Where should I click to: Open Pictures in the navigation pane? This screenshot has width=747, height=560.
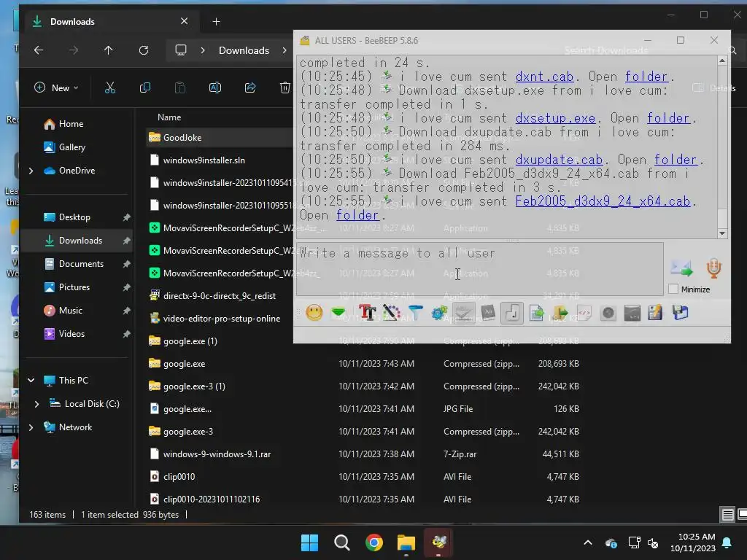tap(74, 287)
